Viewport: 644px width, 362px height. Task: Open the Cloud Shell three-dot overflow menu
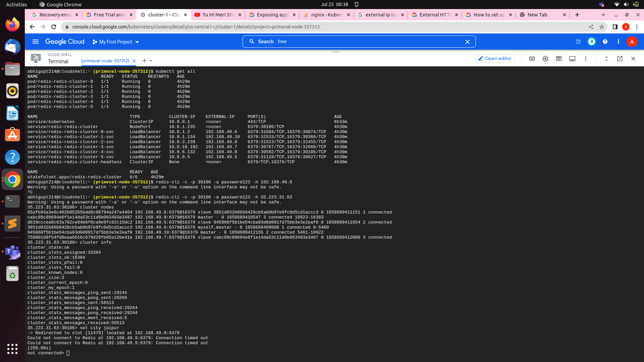(586, 59)
